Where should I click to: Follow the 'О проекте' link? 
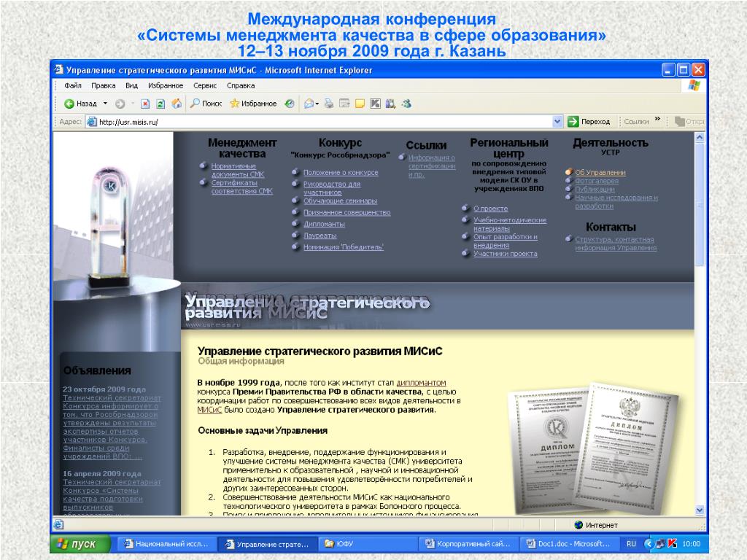coord(491,209)
